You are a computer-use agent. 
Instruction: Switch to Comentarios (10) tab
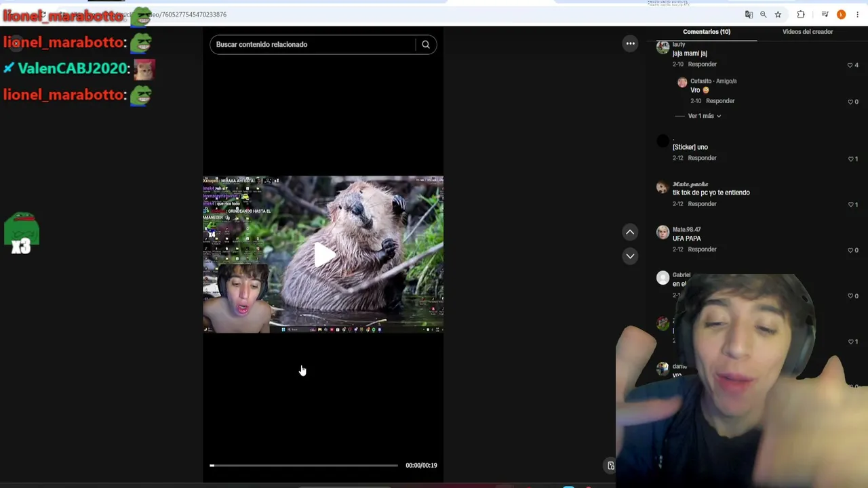tap(707, 32)
